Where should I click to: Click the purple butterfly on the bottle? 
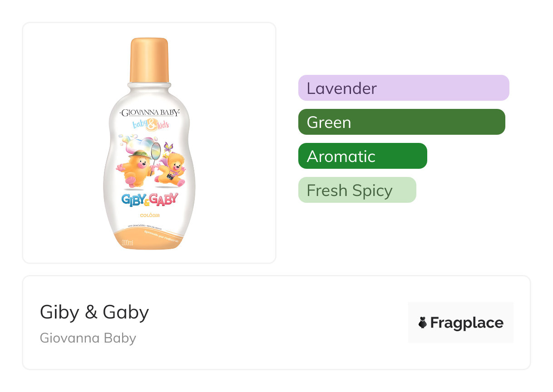[x=168, y=147]
